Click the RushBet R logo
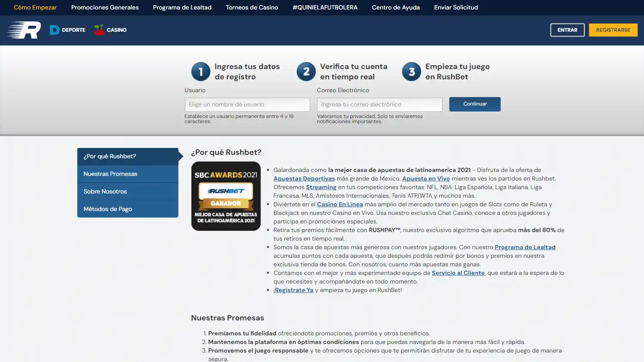Viewport: 644px width, 362px height. click(x=24, y=30)
